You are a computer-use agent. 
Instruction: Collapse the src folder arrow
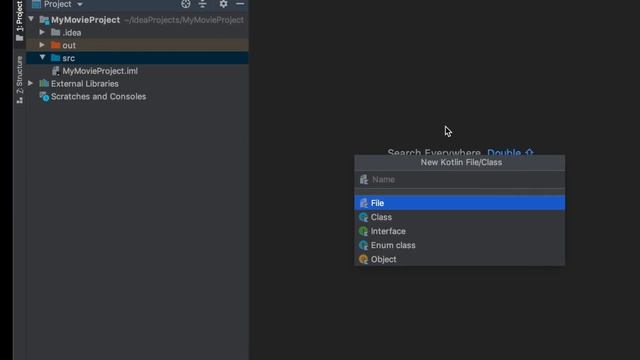(42, 58)
